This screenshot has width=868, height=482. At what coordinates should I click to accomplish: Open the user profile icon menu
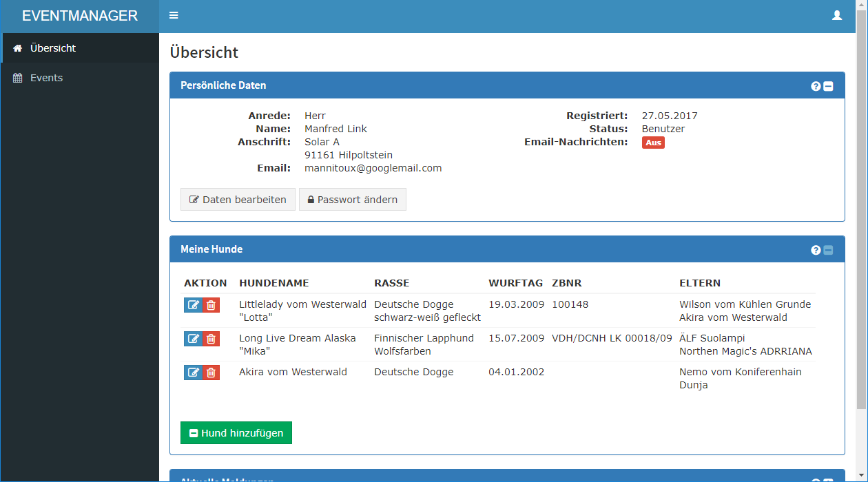point(837,16)
